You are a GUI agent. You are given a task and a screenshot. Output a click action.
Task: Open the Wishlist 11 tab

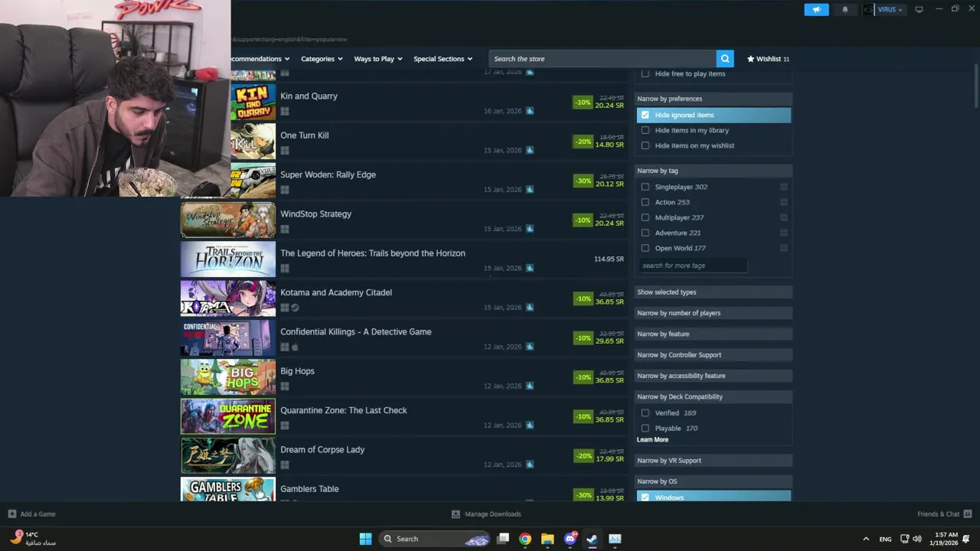(768, 59)
